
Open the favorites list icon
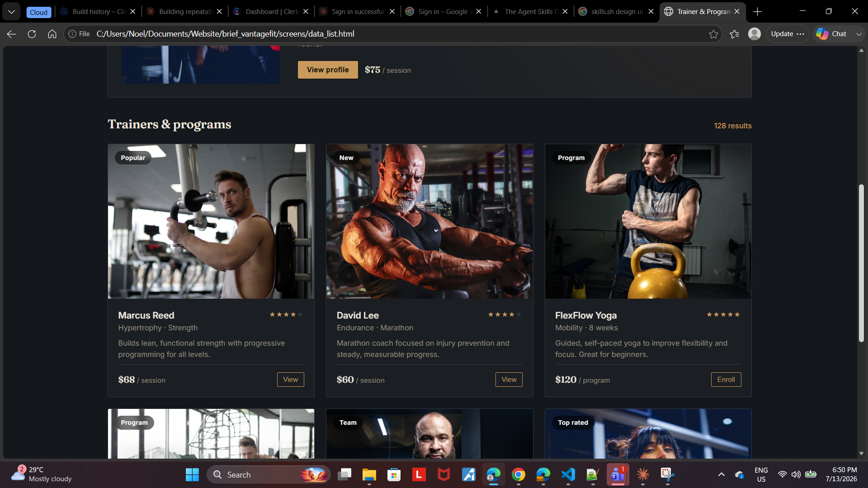(735, 34)
